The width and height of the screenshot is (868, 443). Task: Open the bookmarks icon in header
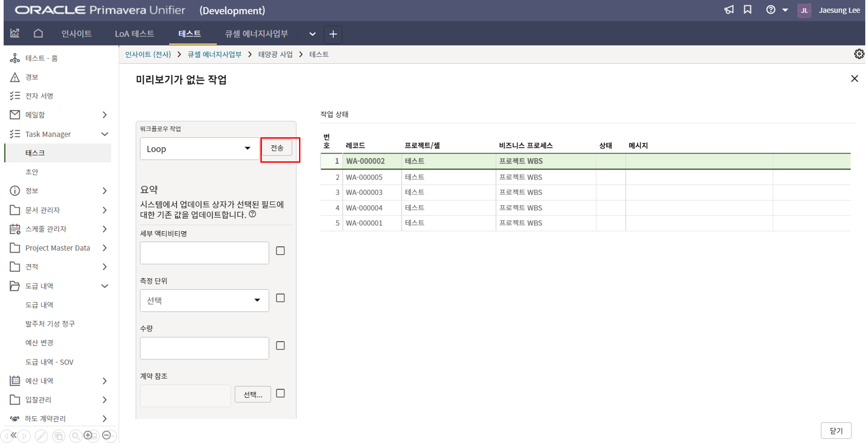748,10
